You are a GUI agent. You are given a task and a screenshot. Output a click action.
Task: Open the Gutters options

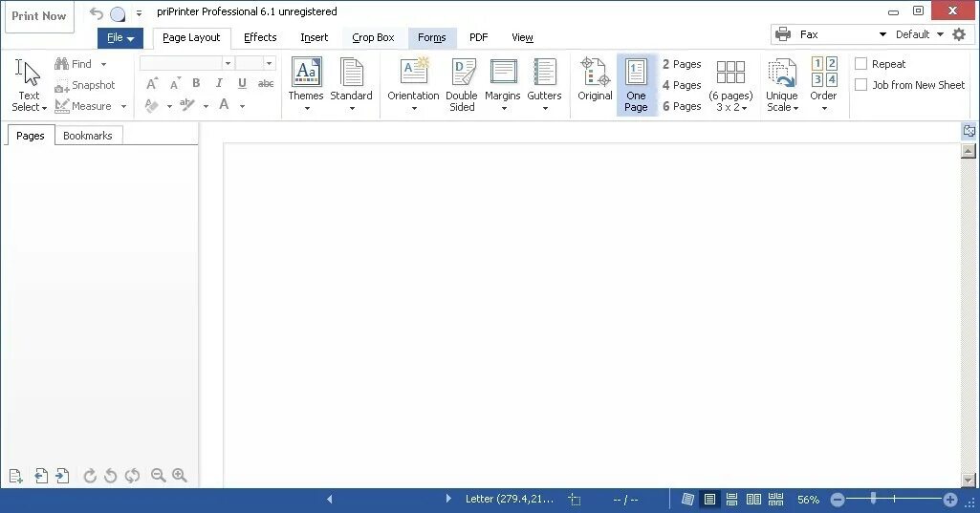tap(544, 85)
